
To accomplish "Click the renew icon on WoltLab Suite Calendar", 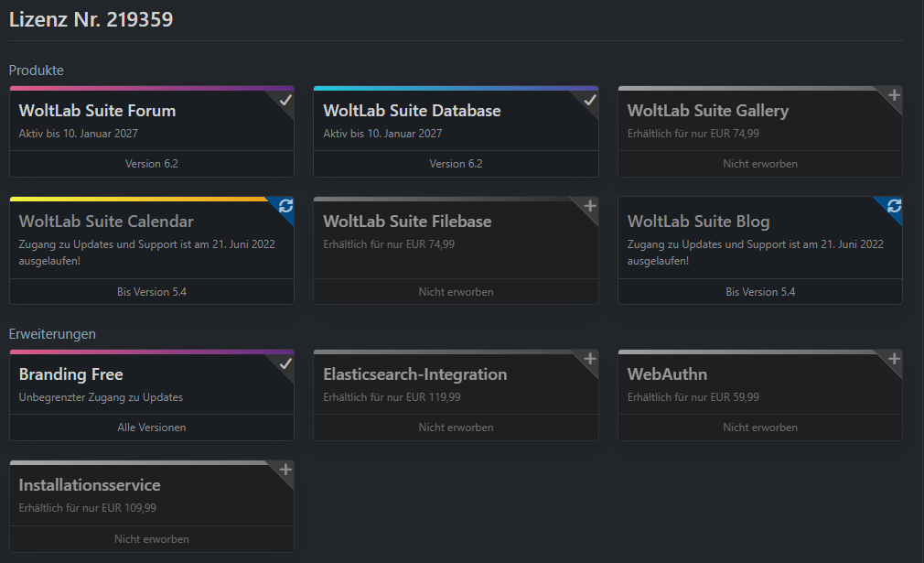I will pos(285,206).
